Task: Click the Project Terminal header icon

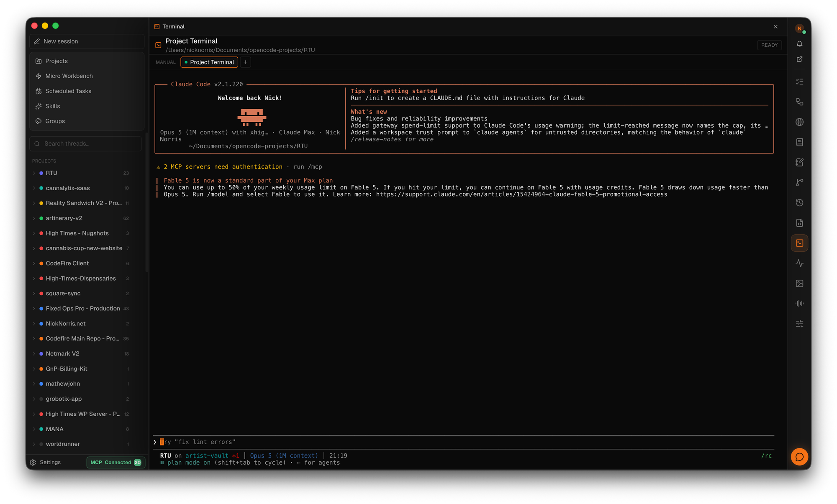Action: (x=158, y=45)
